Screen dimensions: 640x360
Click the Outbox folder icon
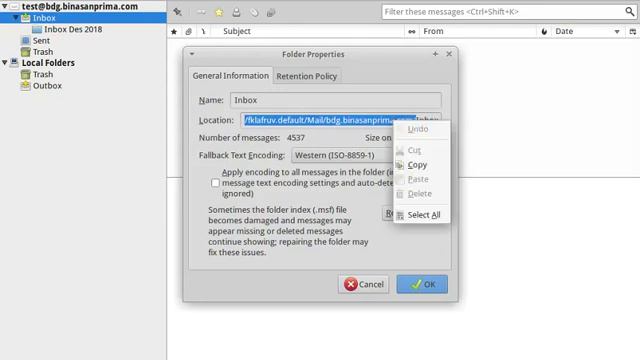25,86
